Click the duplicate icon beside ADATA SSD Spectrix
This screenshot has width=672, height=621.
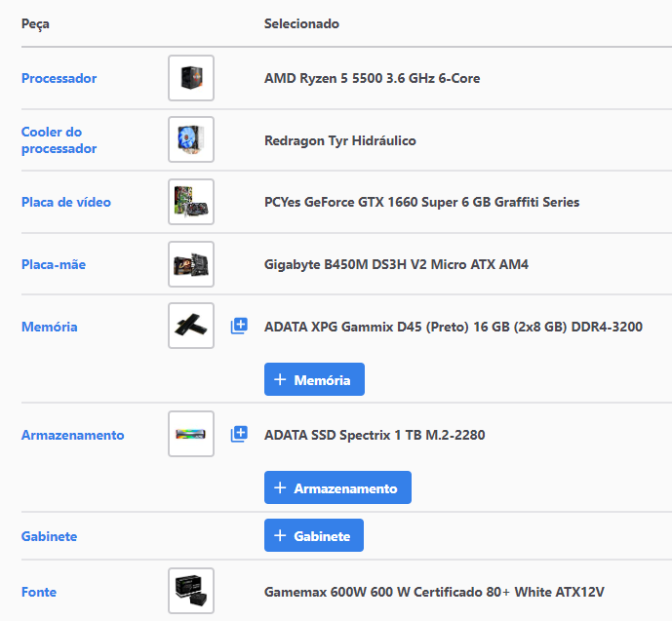coord(239,434)
